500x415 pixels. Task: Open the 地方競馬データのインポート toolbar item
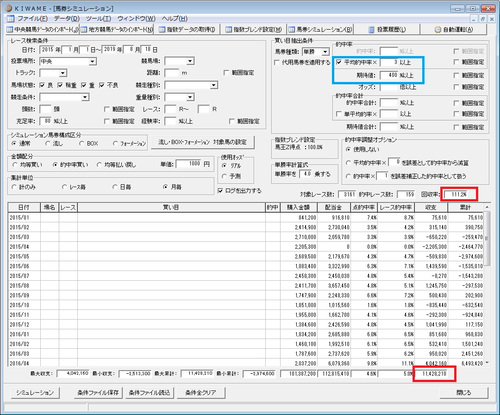(x=117, y=30)
